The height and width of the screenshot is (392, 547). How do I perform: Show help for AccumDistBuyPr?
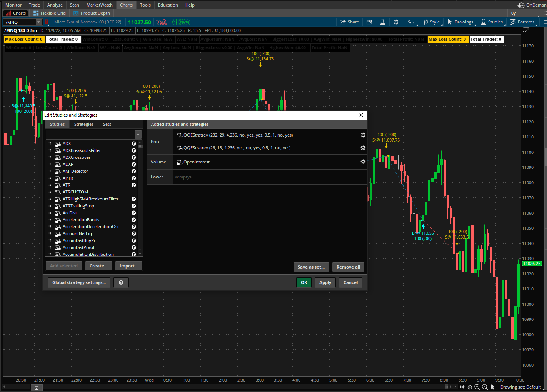pyautogui.click(x=134, y=240)
